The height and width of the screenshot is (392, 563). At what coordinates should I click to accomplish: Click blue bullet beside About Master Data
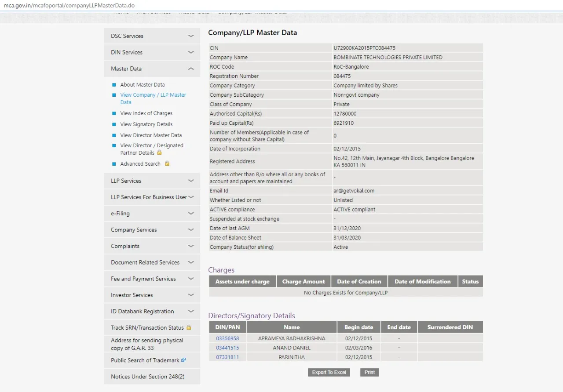(x=114, y=85)
